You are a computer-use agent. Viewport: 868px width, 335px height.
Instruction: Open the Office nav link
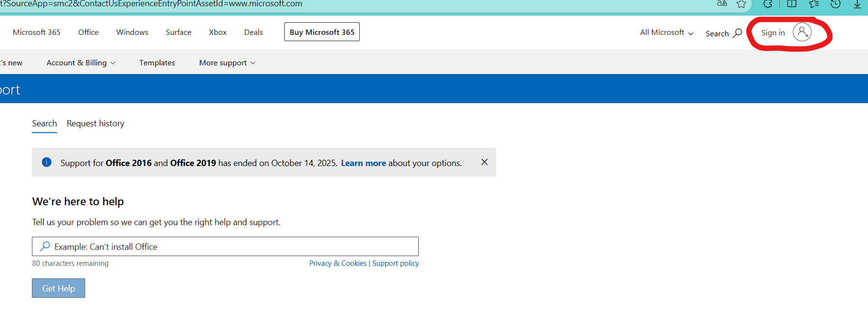pos(88,32)
